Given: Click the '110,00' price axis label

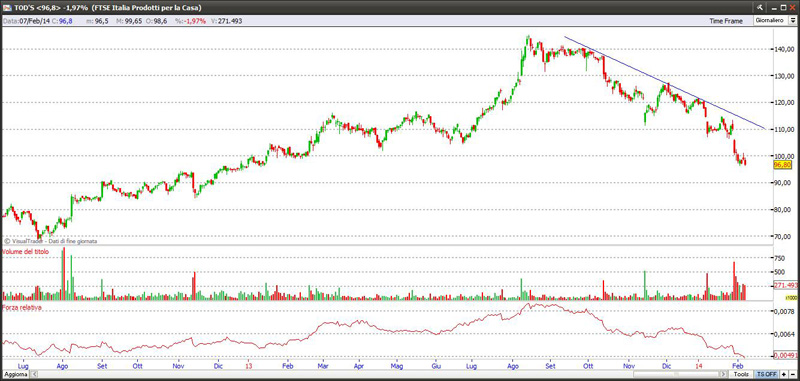Looking at the screenshot, I should pos(784,130).
